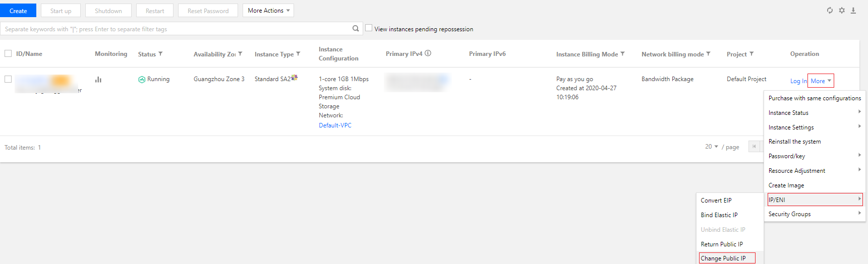Click the info icon beside Primary IPv4
Image resolution: width=868 pixels, height=264 pixels.
[x=428, y=53]
